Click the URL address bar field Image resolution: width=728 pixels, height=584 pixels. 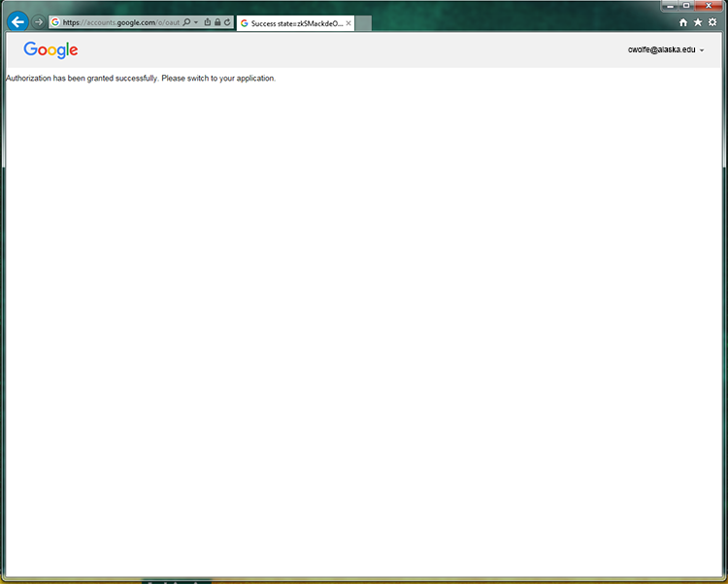[x=121, y=22]
